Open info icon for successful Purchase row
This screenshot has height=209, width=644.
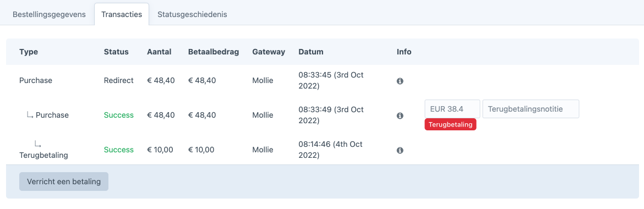(400, 116)
